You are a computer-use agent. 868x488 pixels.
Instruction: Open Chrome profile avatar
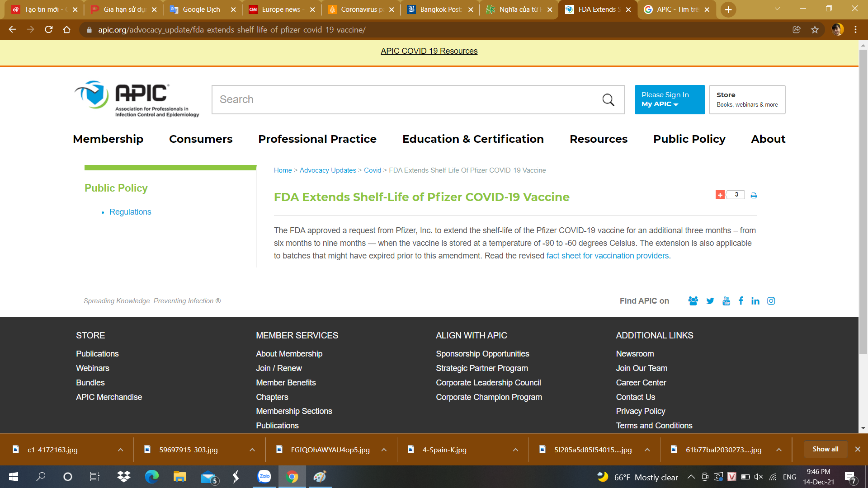pyautogui.click(x=838, y=29)
